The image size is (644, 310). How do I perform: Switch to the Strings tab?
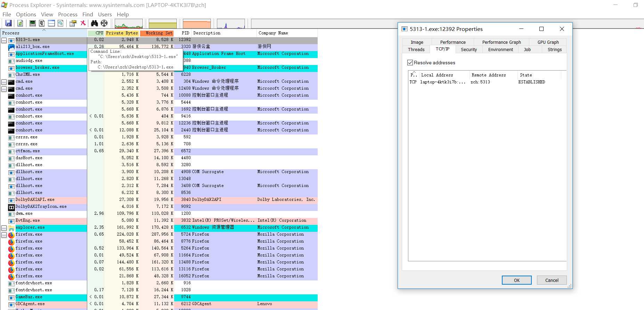[554, 49]
